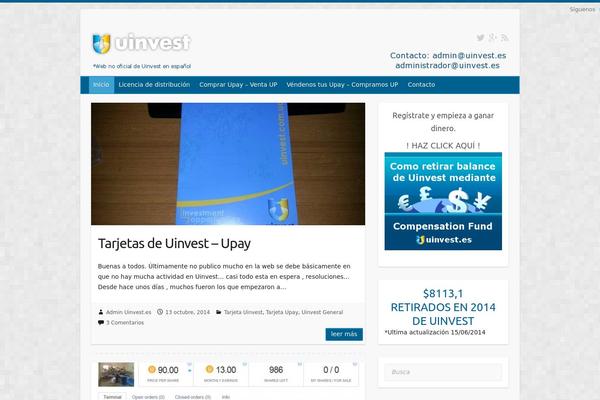Switch to the Closed orders (0) tab
This screenshot has width=600, height=400.
point(192,397)
